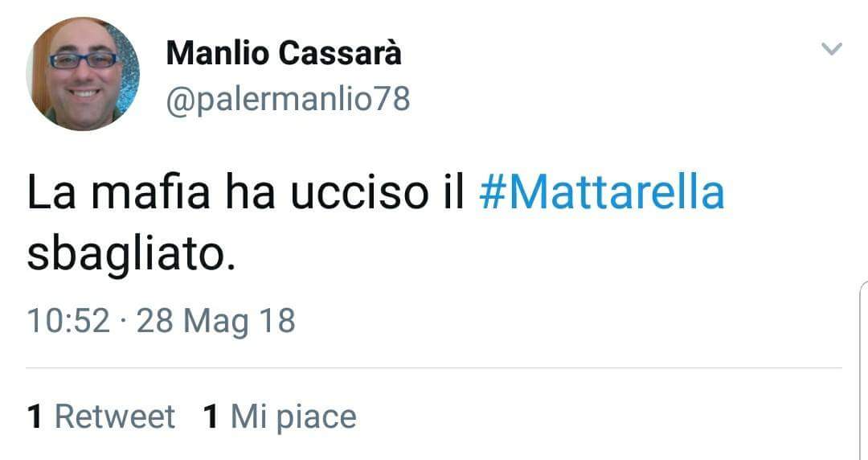
Task: Open the #Mattarella hashtag
Action: (601, 195)
